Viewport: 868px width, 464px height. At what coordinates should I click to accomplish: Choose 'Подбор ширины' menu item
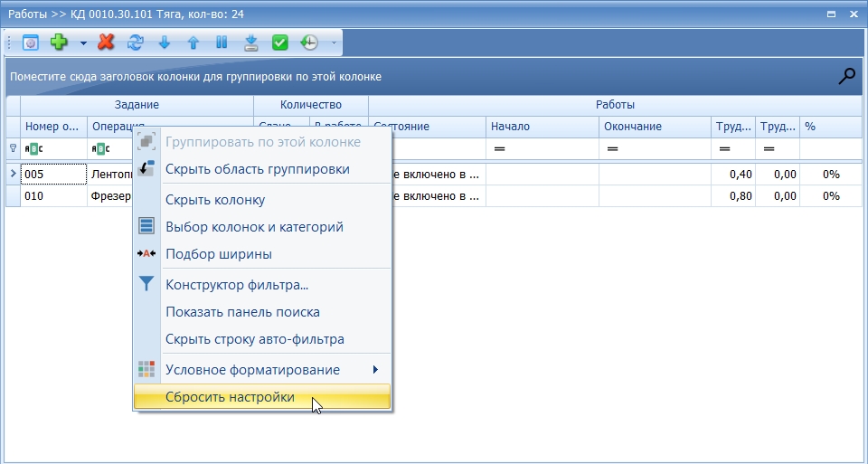[262, 254]
